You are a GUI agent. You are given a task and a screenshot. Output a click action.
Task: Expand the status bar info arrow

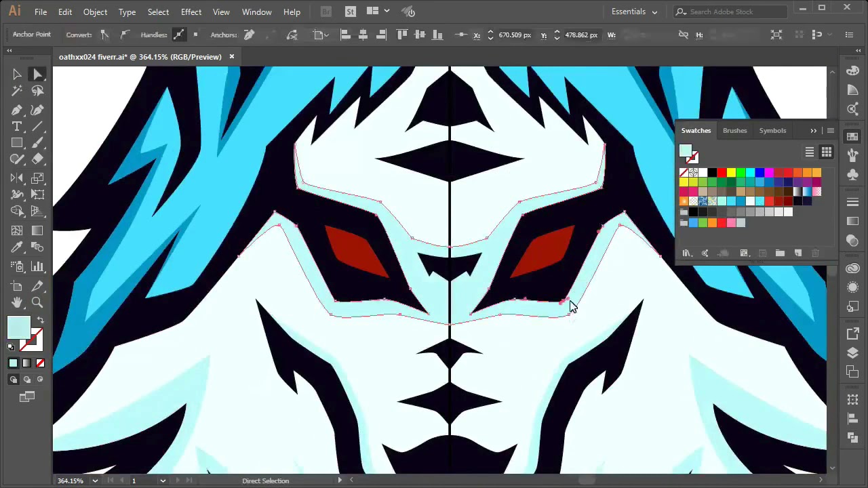point(340,481)
